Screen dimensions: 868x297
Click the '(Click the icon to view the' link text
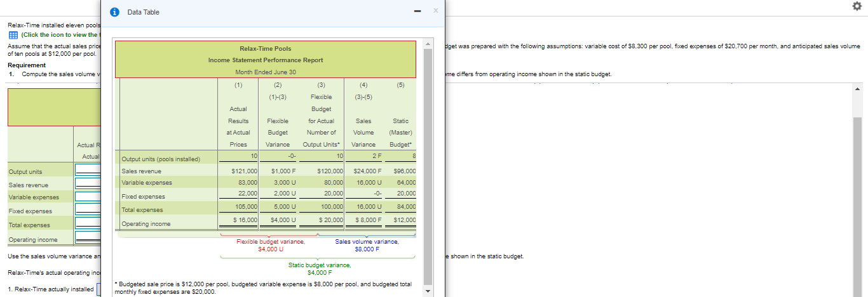pyautogui.click(x=60, y=35)
